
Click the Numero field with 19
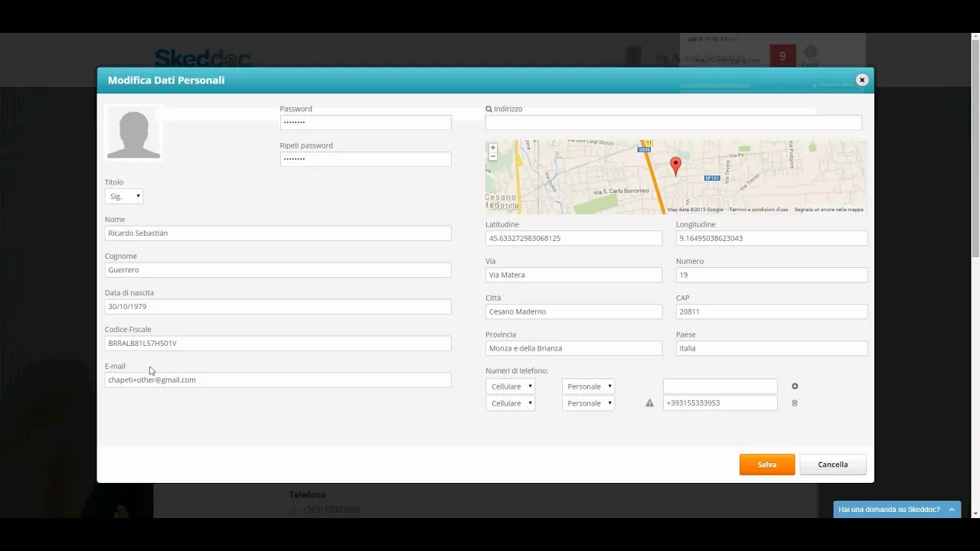coord(772,275)
